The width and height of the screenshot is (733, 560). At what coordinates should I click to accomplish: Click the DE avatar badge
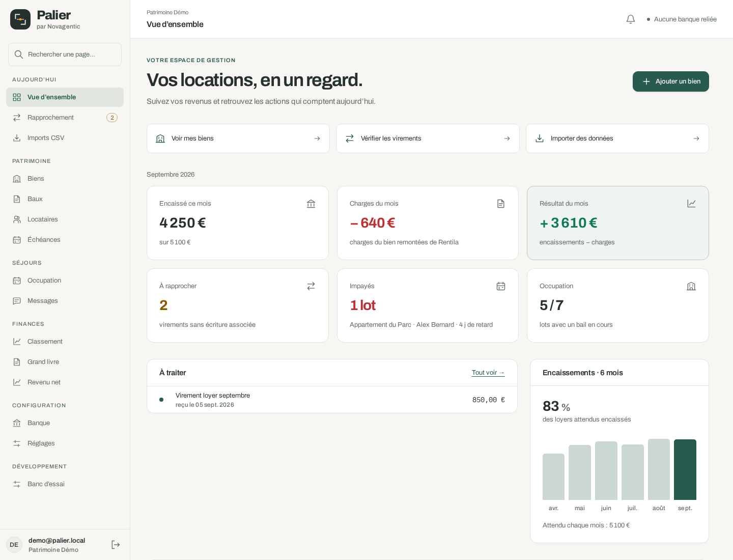click(14, 545)
